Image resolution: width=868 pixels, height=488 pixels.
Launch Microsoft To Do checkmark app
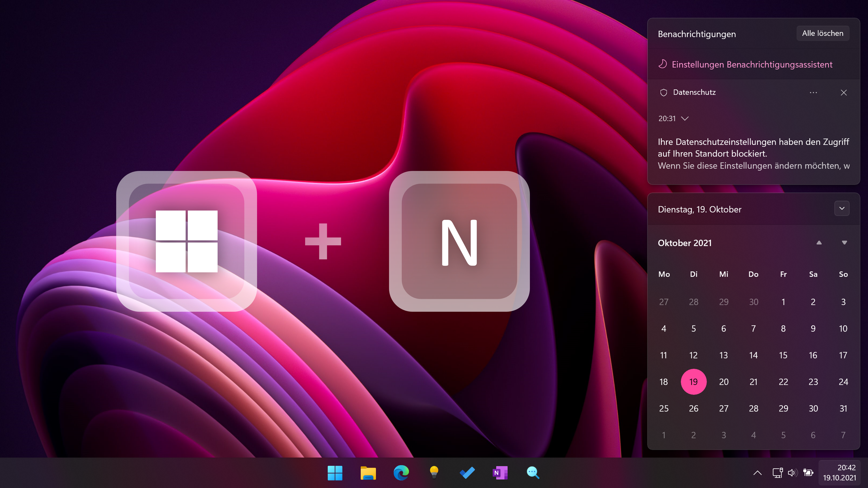pyautogui.click(x=467, y=473)
